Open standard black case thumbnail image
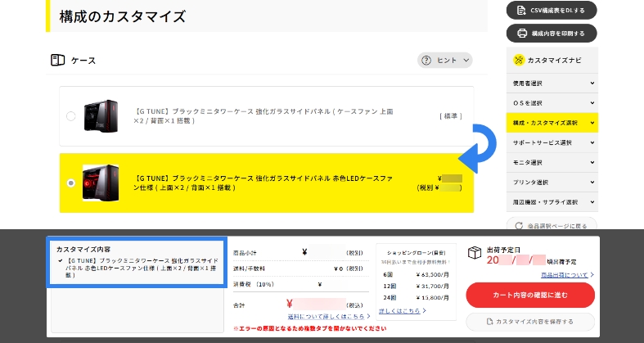The image size is (644, 343). (x=101, y=116)
